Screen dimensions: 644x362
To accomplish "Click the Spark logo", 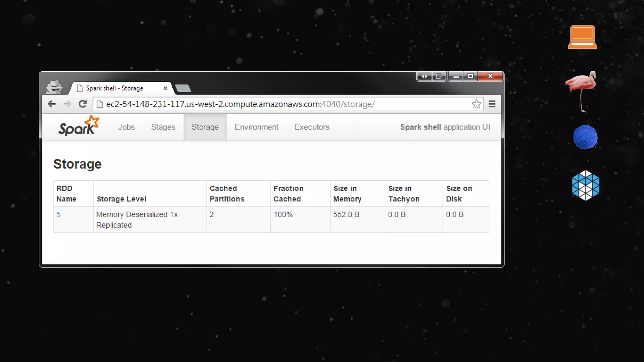I will tap(79, 126).
